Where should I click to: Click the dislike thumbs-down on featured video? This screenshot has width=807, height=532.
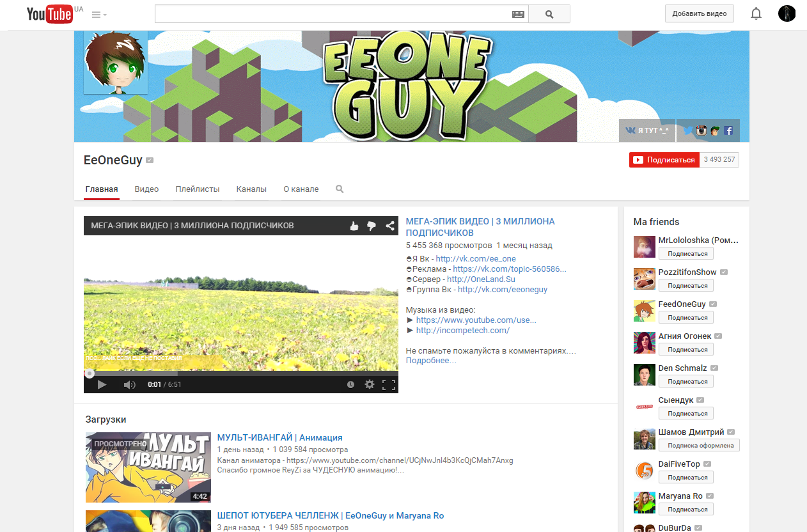click(371, 226)
